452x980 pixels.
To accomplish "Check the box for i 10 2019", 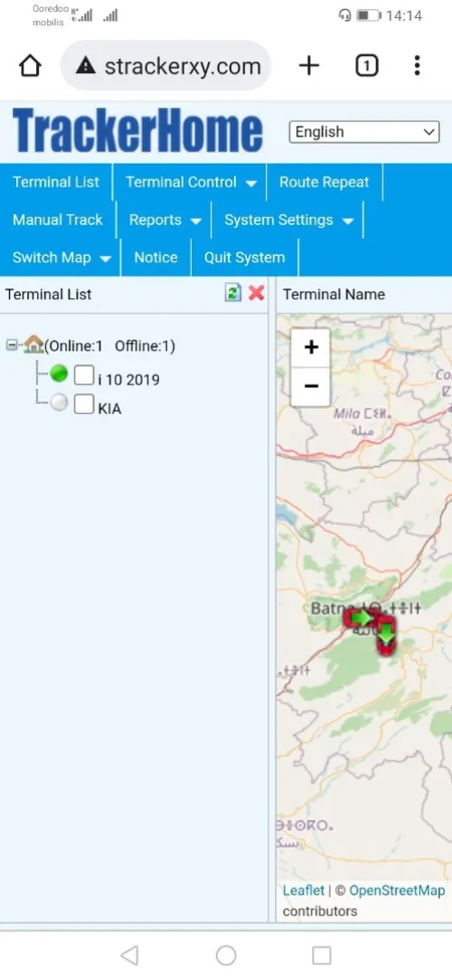I will 84,375.
